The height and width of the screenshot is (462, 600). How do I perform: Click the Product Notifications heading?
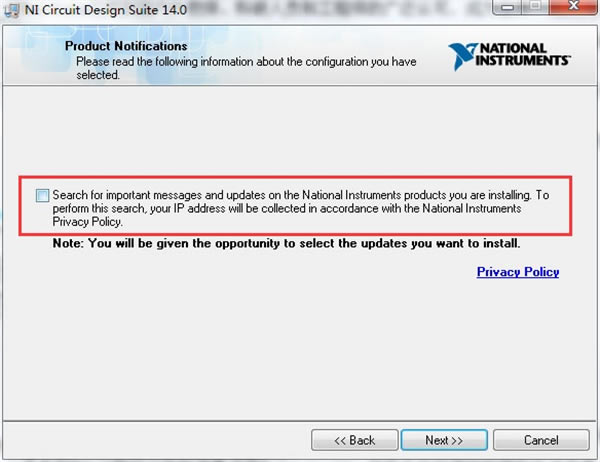click(125, 46)
